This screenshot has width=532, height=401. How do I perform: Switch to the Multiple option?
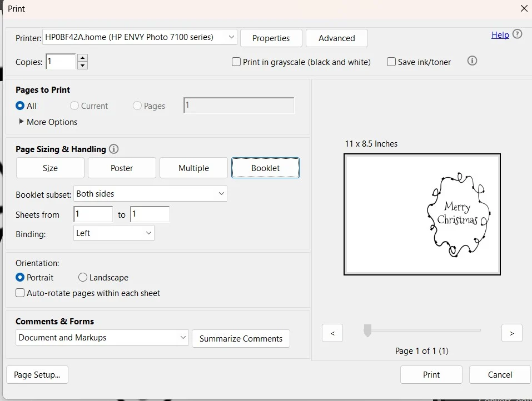click(x=193, y=168)
